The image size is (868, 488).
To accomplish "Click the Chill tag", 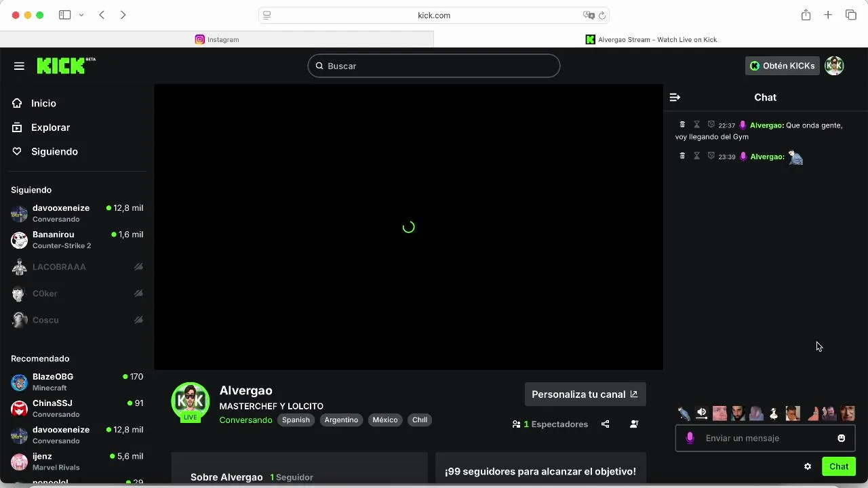I will point(420,420).
